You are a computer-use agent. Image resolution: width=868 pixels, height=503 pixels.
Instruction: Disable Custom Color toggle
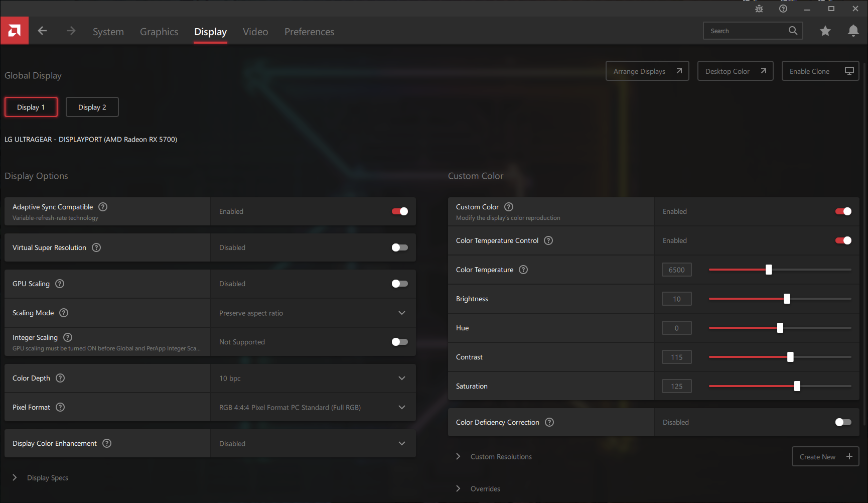843,211
